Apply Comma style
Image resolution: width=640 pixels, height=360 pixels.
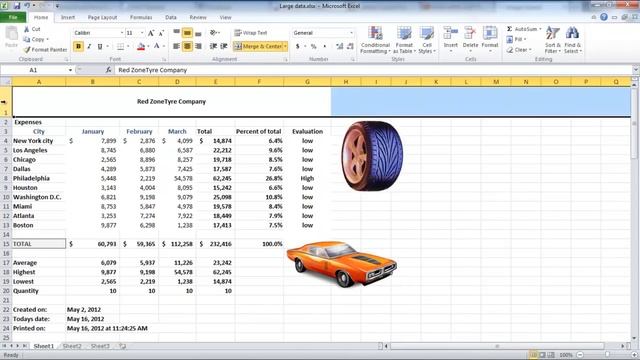pos(324,47)
